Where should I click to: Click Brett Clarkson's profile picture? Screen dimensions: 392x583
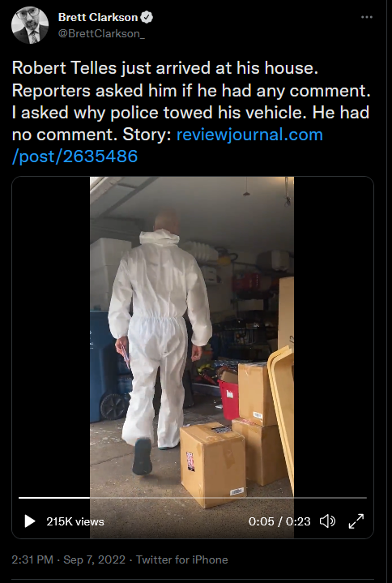point(30,25)
